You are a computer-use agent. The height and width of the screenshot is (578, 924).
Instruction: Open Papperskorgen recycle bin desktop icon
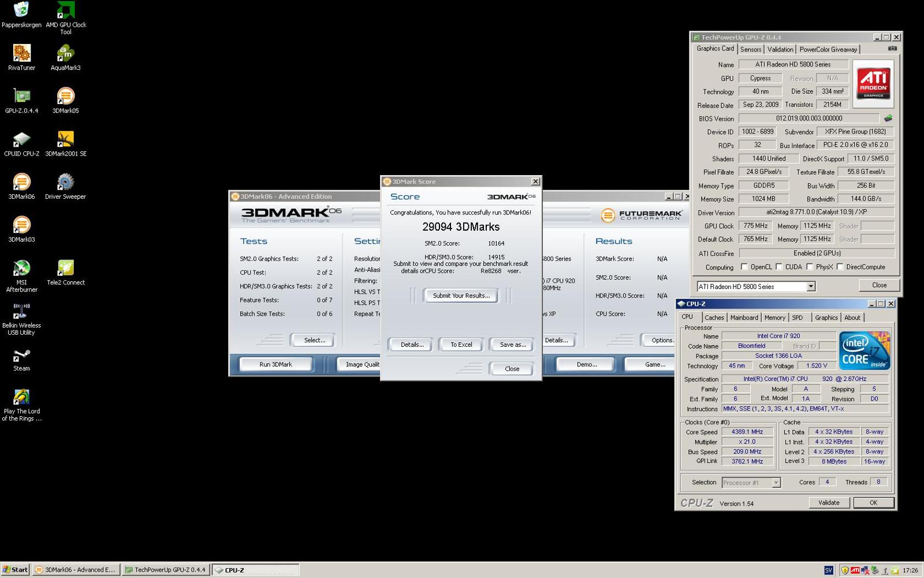pos(21,15)
